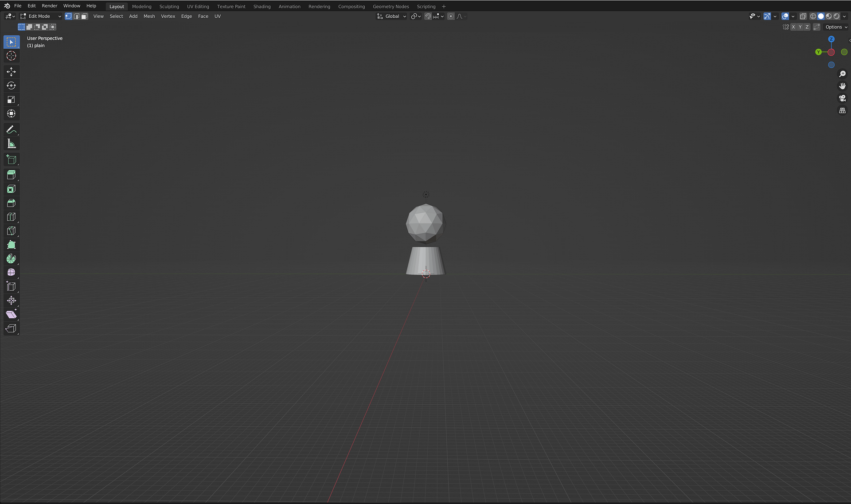Add a new workspace with plus button
Viewport: 851px width, 504px height.
pyautogui.click(x=444, y=7)
